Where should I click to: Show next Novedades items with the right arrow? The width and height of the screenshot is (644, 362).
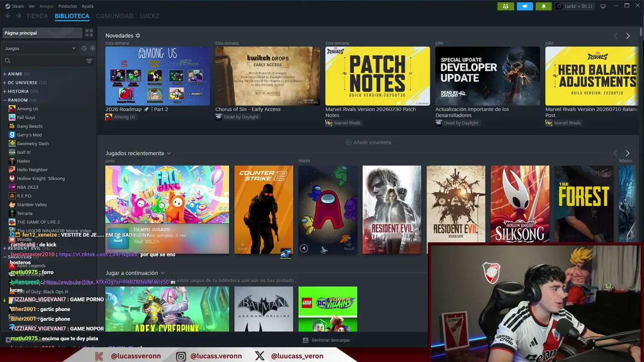pyautogui.click(x=628, y=36)
